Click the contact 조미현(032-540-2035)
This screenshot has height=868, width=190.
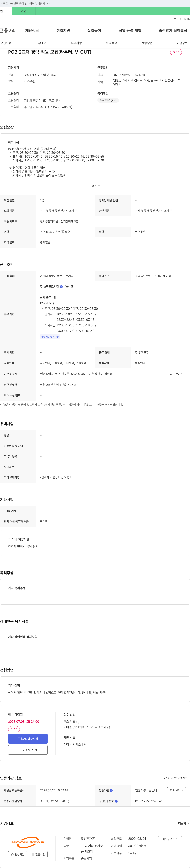point(54,801)
